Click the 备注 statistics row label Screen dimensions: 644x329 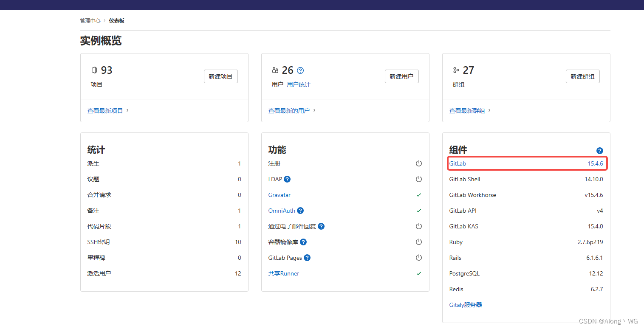tap(93, 211)
